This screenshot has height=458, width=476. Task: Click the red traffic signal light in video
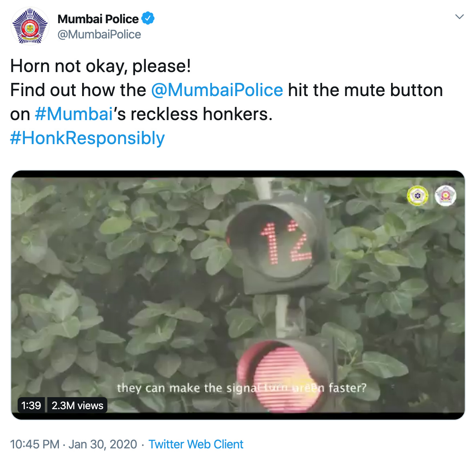click(281, 376)
